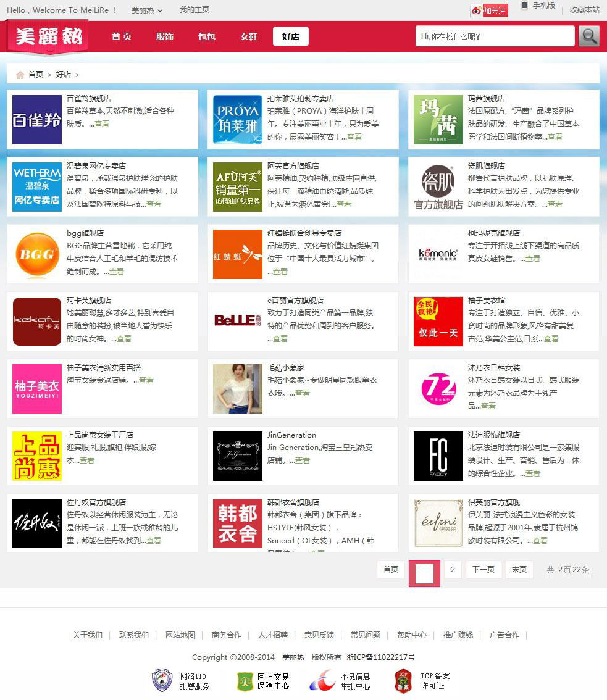Go to page 2
Image resolution: width=607 pixels, height=700 pixels.
click(x=453, y=570)
